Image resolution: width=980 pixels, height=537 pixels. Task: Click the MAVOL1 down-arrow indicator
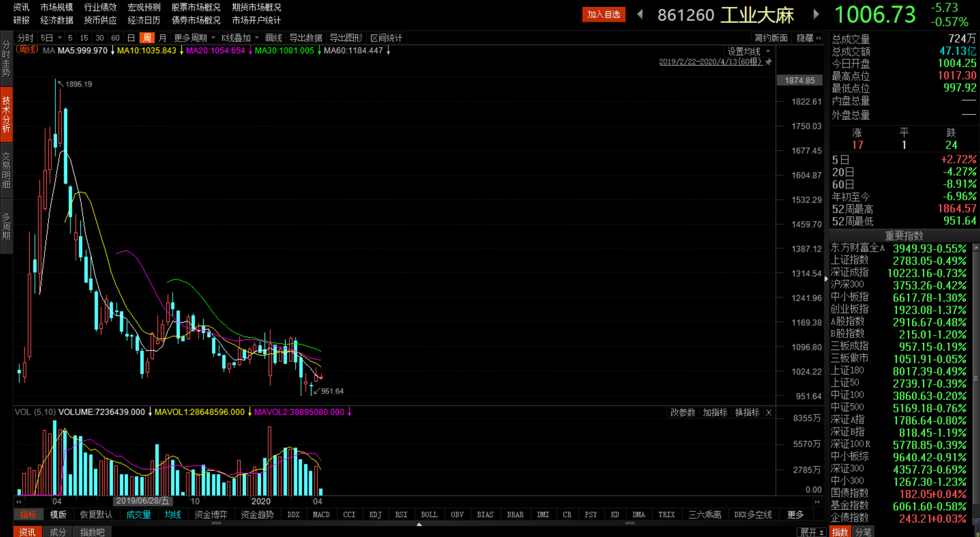tap(250, 412)
